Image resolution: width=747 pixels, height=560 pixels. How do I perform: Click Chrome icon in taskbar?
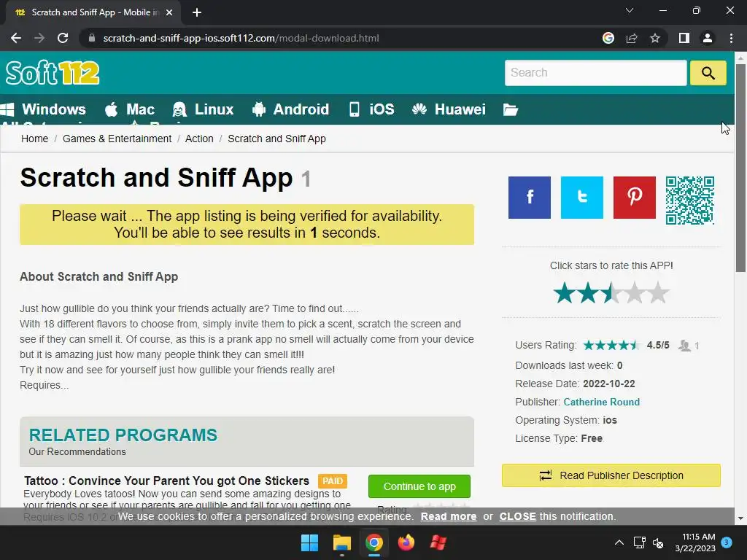[374, 542]
